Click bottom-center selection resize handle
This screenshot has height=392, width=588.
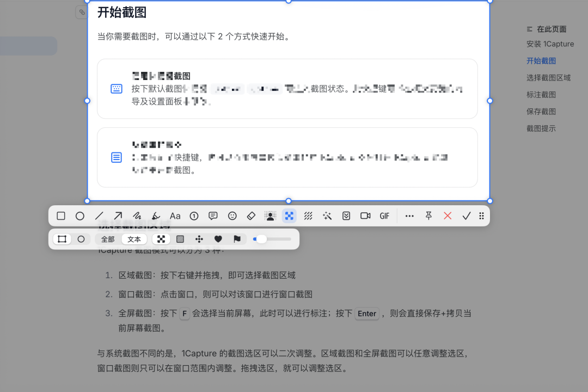289,201
